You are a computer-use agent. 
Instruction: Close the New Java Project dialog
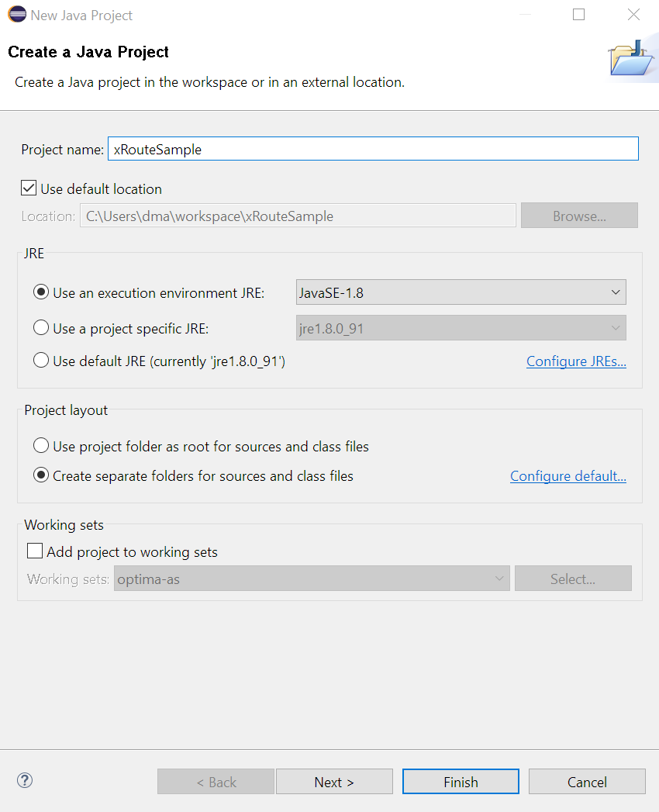(x=633, y=15)
